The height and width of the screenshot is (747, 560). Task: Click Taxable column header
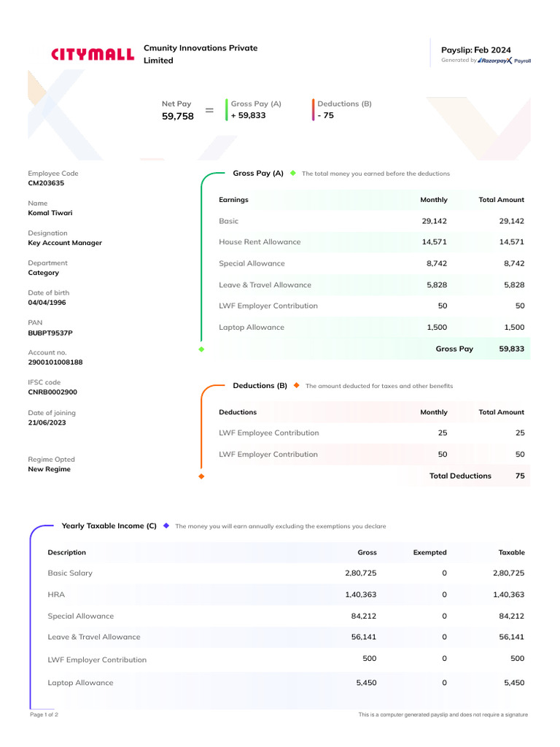[511, 553]
